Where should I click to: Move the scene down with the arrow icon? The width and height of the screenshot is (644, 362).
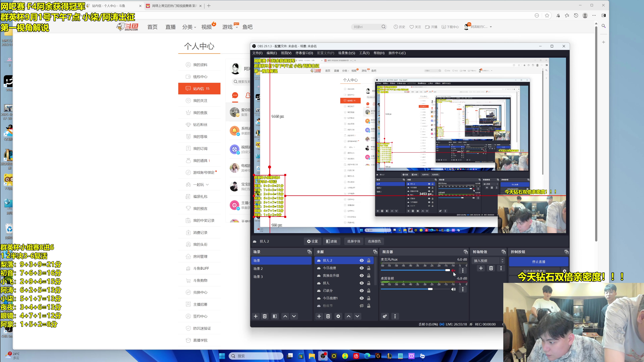pos(294,316)
